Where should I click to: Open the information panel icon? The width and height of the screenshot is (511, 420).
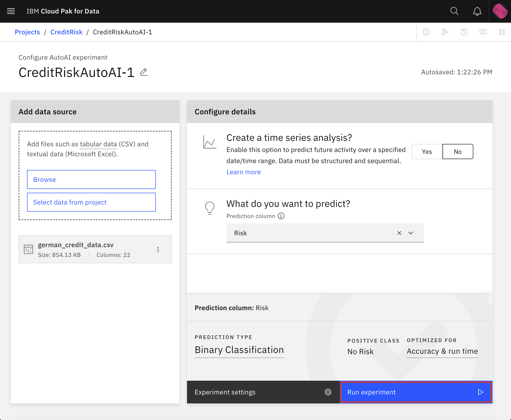coord(426,32)
